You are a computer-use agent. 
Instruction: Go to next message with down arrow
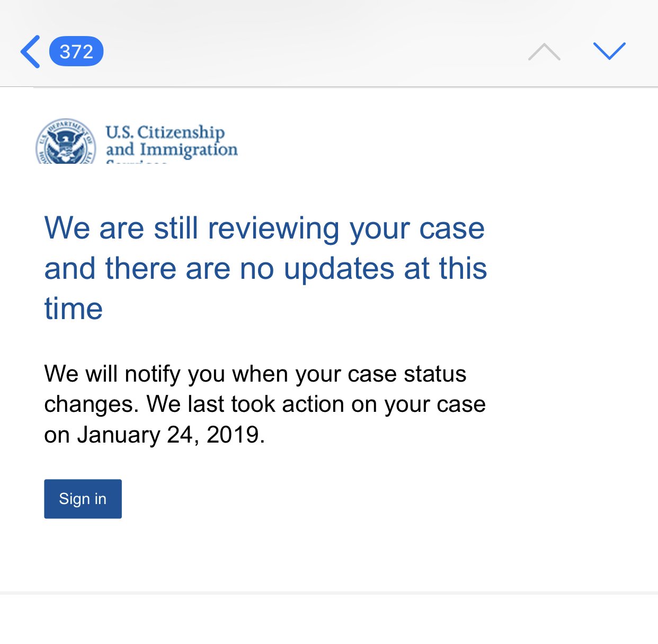[x=609, y=51]
